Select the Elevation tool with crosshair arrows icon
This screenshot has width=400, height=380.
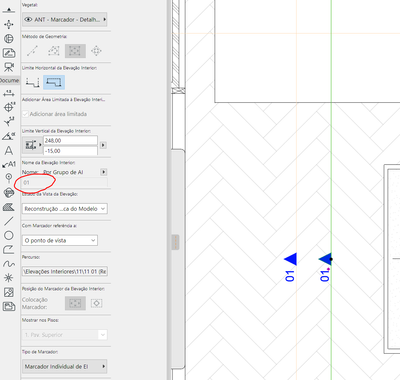point(9,24)
